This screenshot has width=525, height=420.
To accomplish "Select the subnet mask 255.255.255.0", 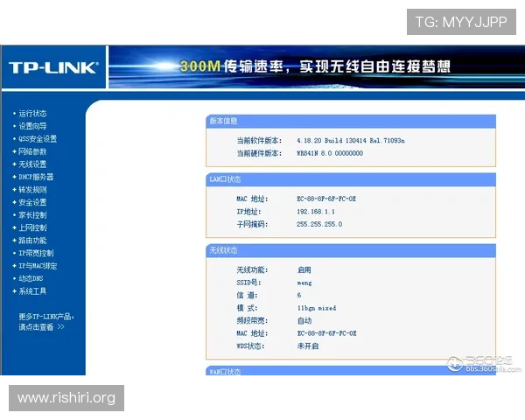I will pyautogui.click(x=319, y=224).
